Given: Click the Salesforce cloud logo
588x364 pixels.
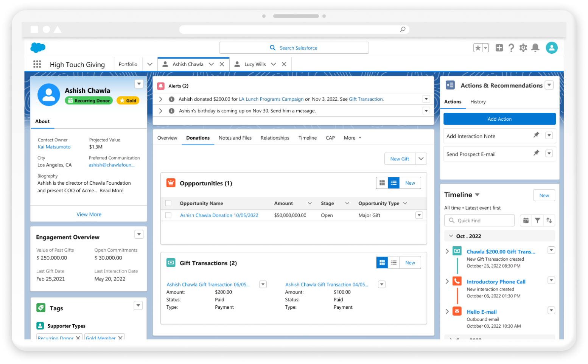Looking at the screenshot, I should click(38, 48).
